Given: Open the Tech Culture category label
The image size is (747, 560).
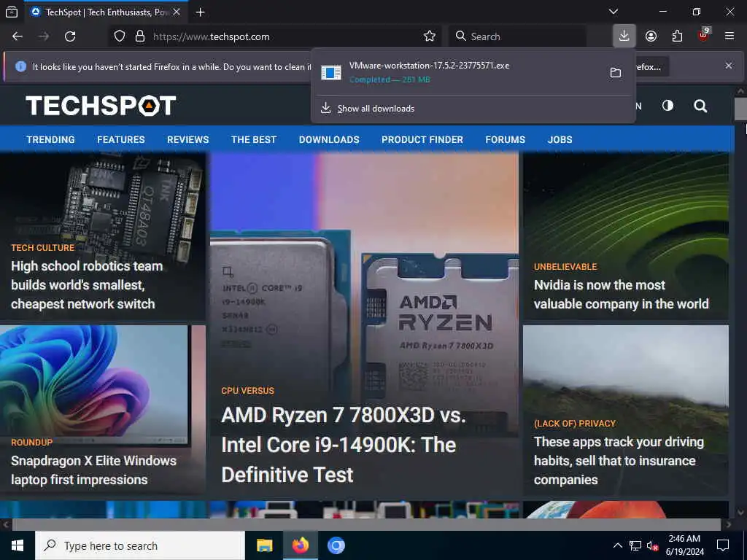Looking at the screenshot, I should 43,248.
